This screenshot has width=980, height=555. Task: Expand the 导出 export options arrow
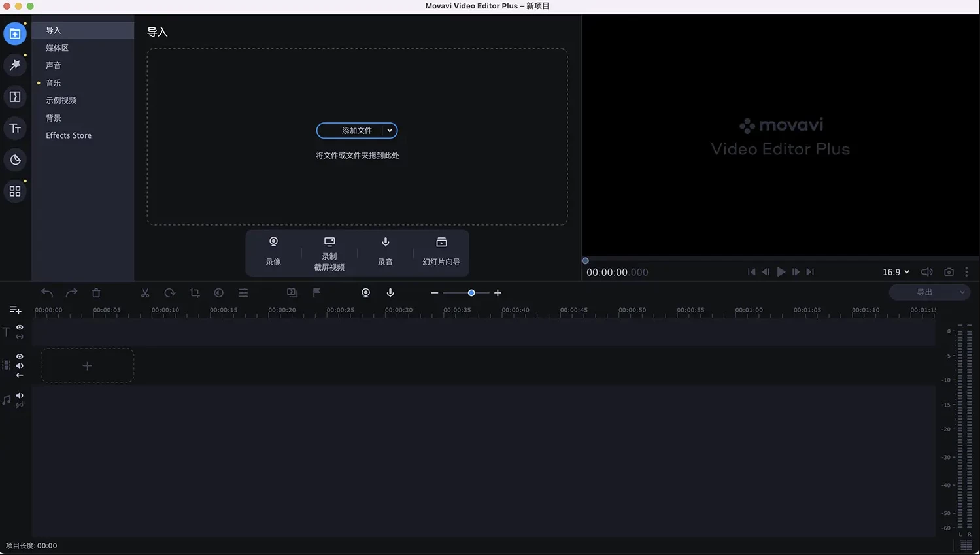tap(962, 292)
